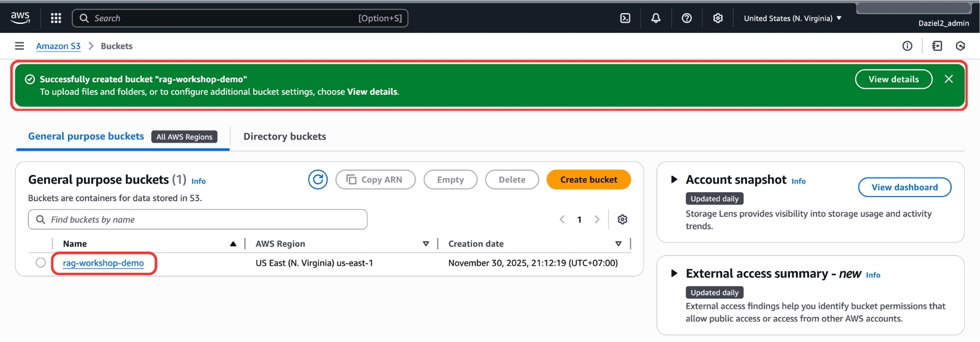This screenshot has height=342, width=980.
Task: Open the rag-workshop-demo bucket link
Action: (x=103, y=262)
